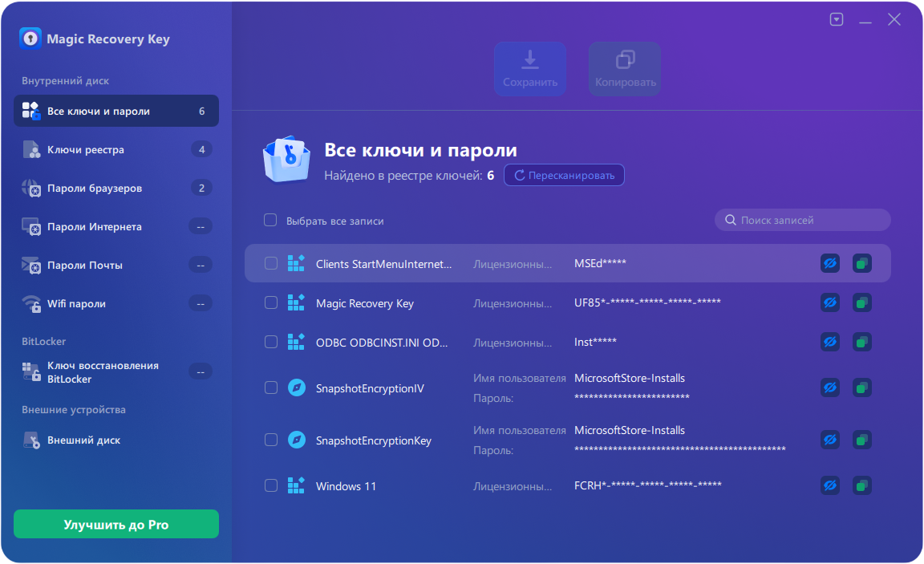This screenshot has height=564, width=924.
Task: Click the Поиск записей search field
Action: click(802, 219)
